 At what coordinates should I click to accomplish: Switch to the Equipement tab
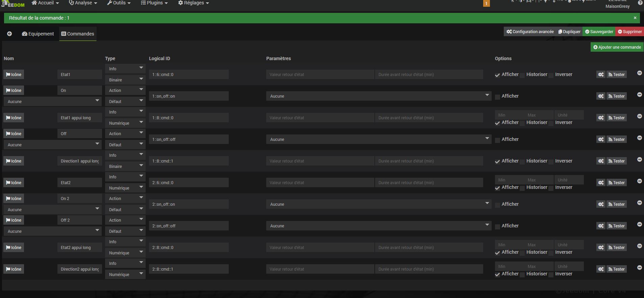coord(38,34)
